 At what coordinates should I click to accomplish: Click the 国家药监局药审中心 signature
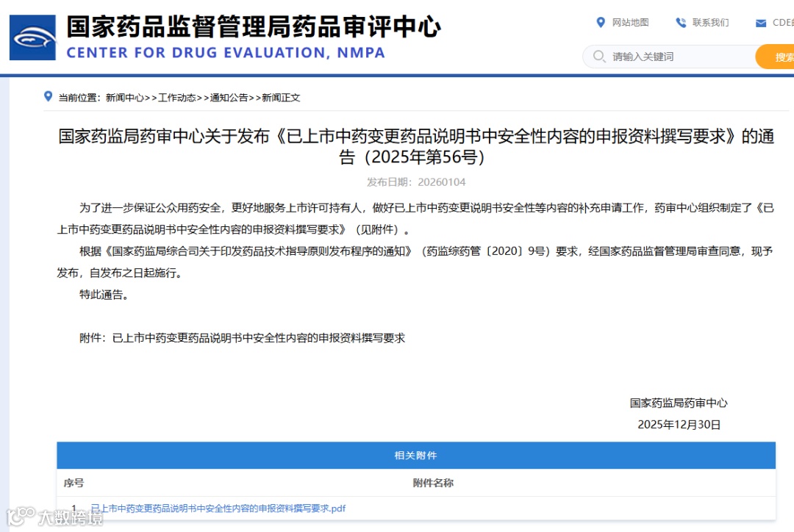[x=679, y=403]
